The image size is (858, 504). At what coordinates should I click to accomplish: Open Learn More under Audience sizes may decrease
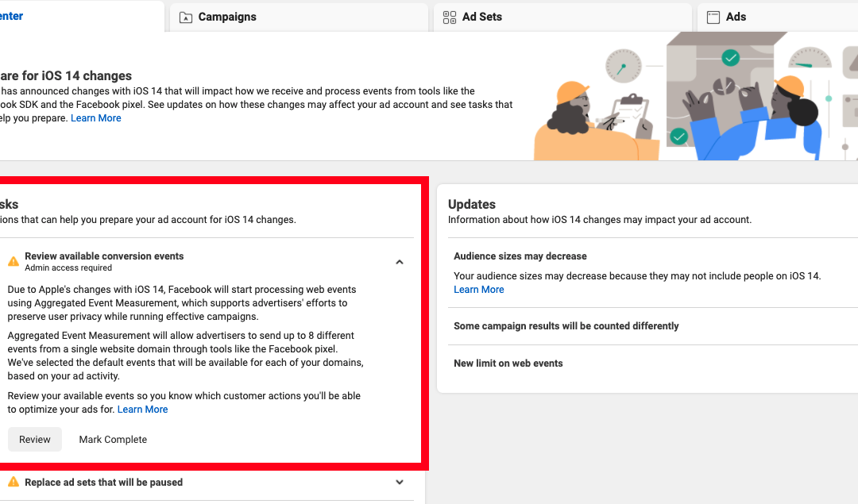(479, 290)
